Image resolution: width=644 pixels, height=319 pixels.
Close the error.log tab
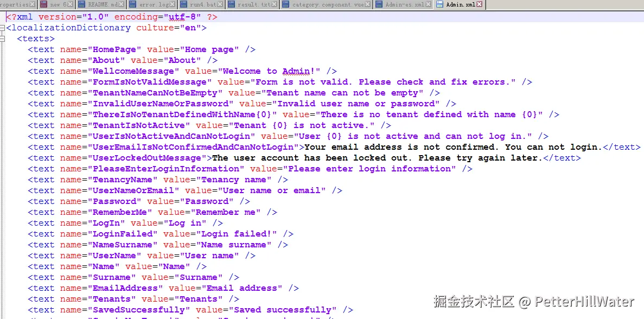pos(173,4)
